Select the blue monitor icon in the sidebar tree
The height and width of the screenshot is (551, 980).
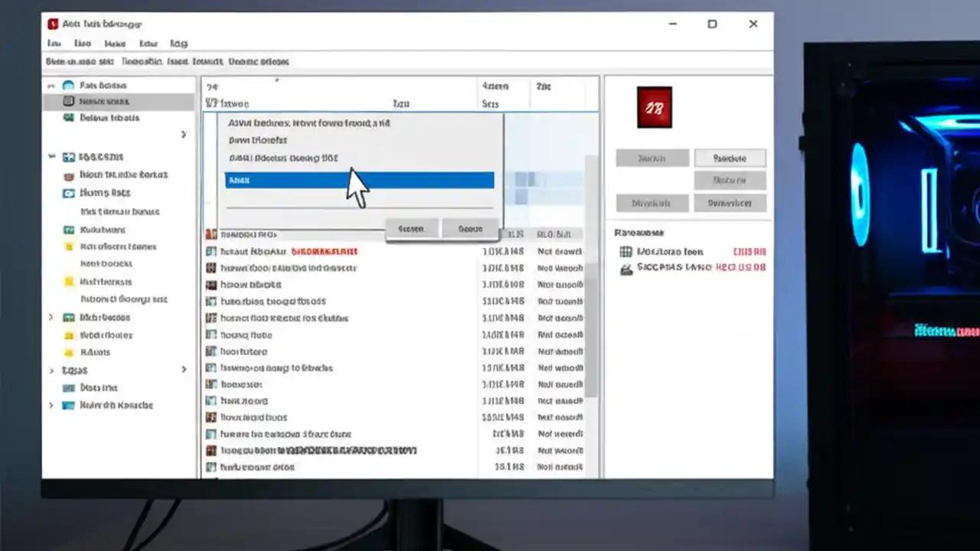click(69, 193)
